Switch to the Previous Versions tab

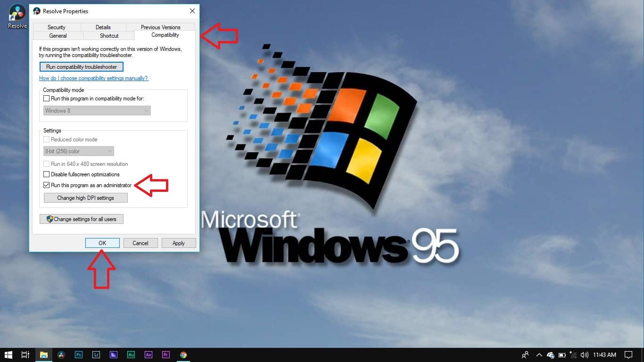coord(160,27)
